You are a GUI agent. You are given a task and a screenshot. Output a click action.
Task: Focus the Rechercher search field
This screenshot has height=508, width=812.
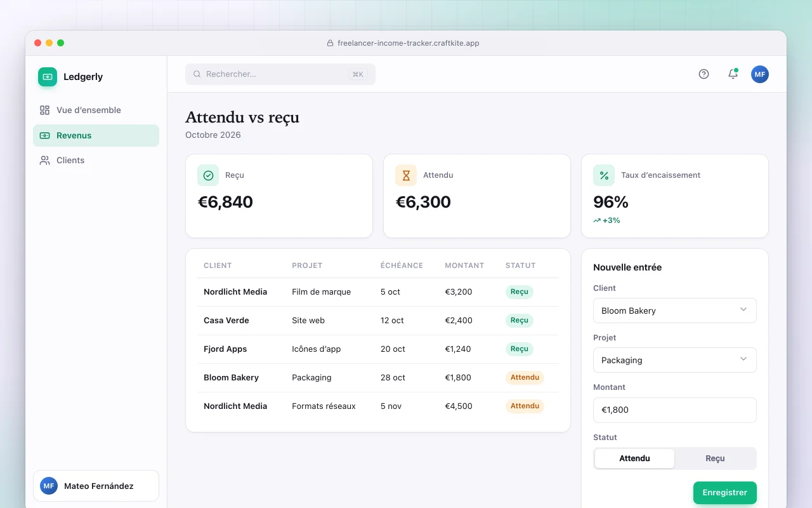click(280, 74)
